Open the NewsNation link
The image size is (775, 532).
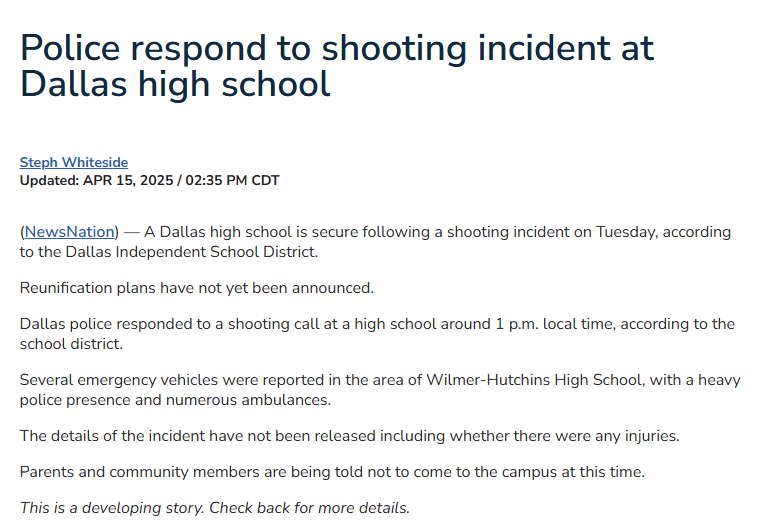[70, 232]
